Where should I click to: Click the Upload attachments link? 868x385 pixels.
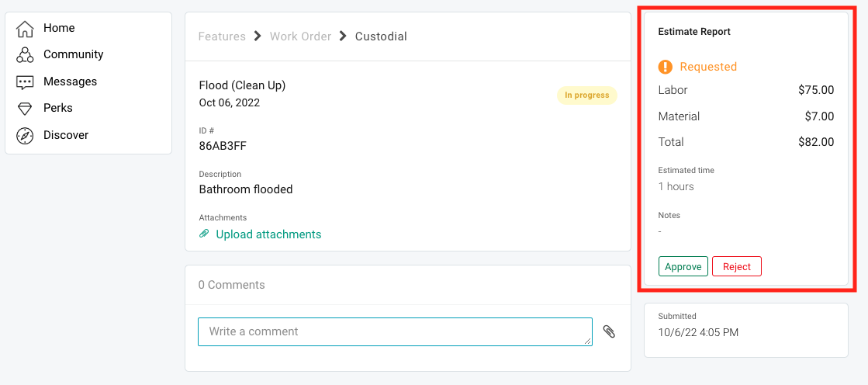coord(268,234)
